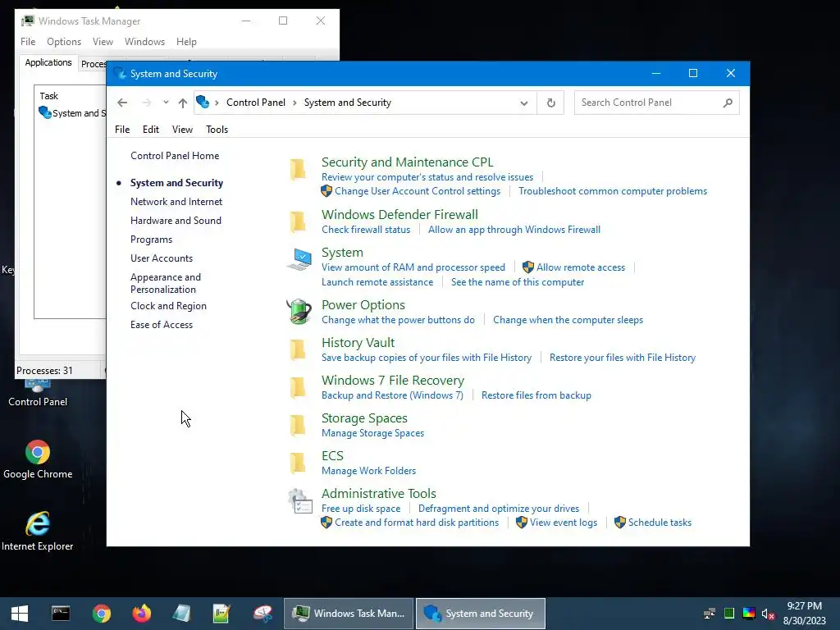The height and width of the screenshot is (630, 840).
Task: Click the System and Security taskbar button
Action: point(481,614)
